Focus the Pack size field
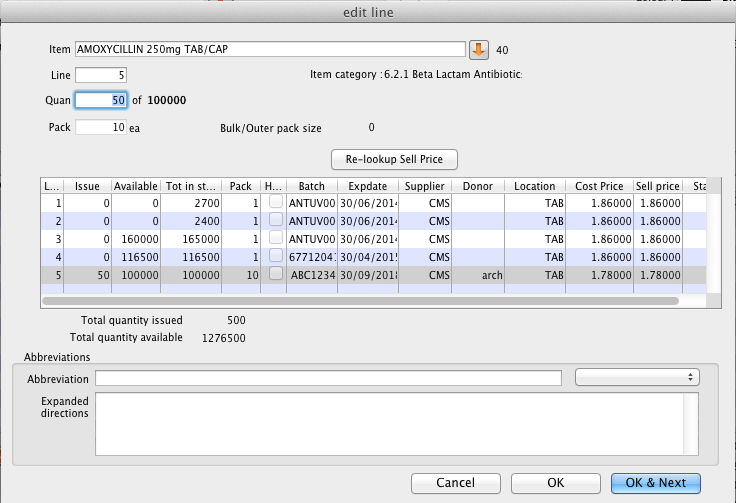Screen dimensions: 736x503 [100, 127]
